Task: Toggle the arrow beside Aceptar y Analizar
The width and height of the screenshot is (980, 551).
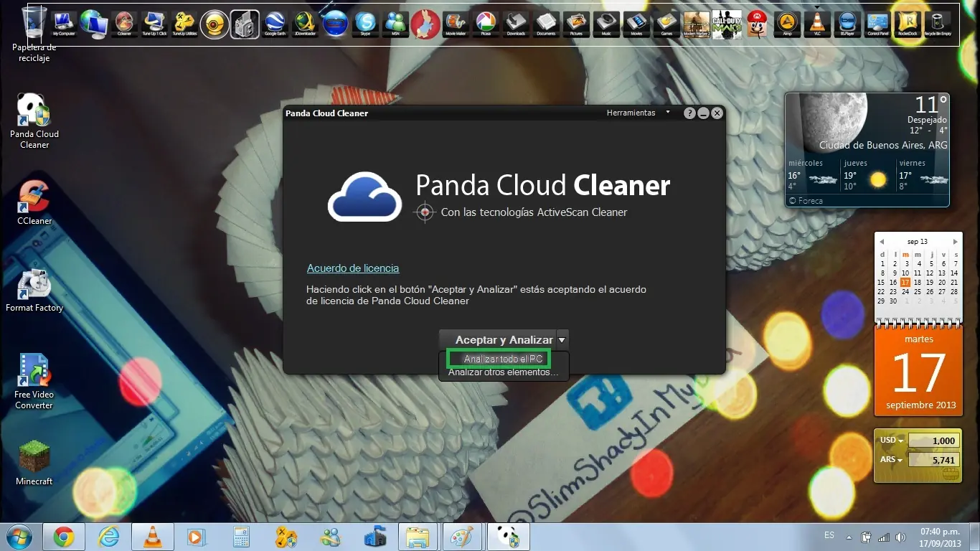Action: [562, 340]
